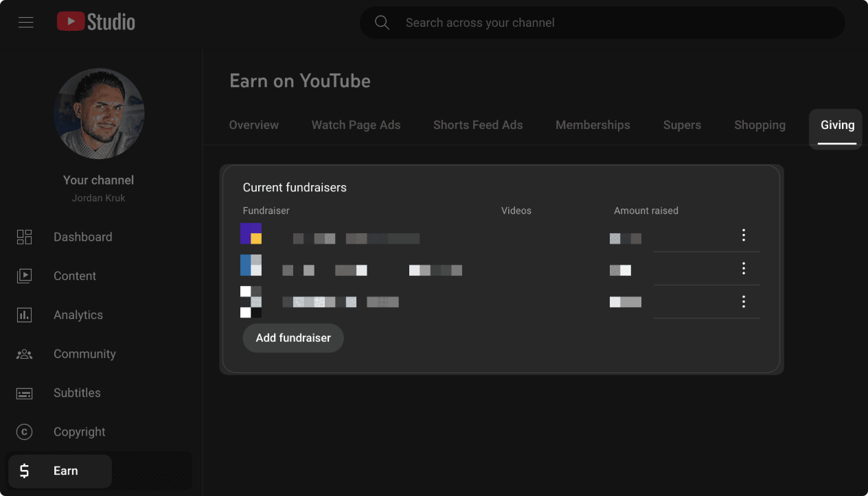Switch to the Overview tab

click(254, 125)
